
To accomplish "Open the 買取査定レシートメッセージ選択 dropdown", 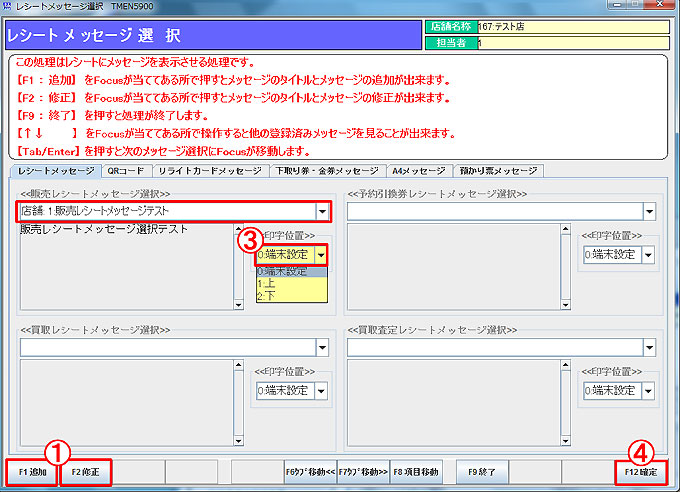I will click(649, 348).
